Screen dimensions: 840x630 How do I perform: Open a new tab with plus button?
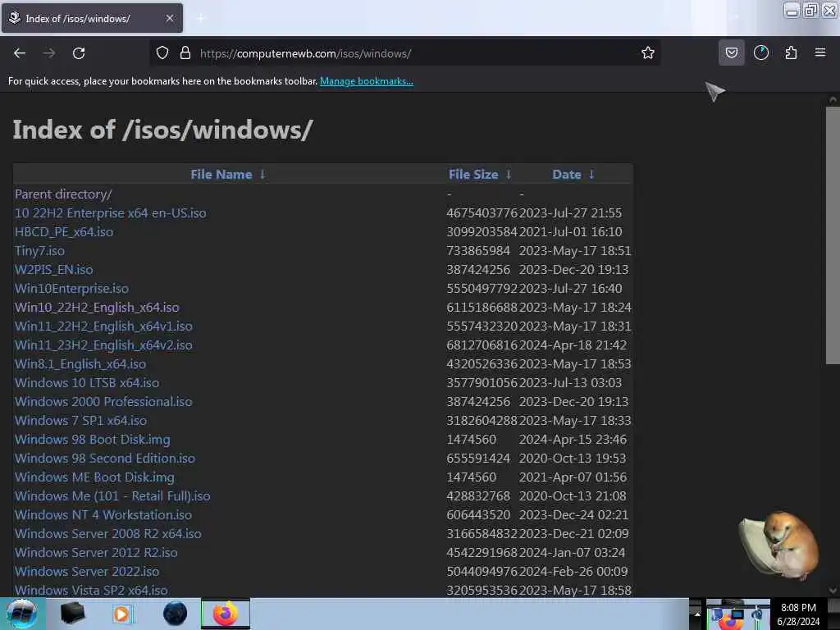200,18
